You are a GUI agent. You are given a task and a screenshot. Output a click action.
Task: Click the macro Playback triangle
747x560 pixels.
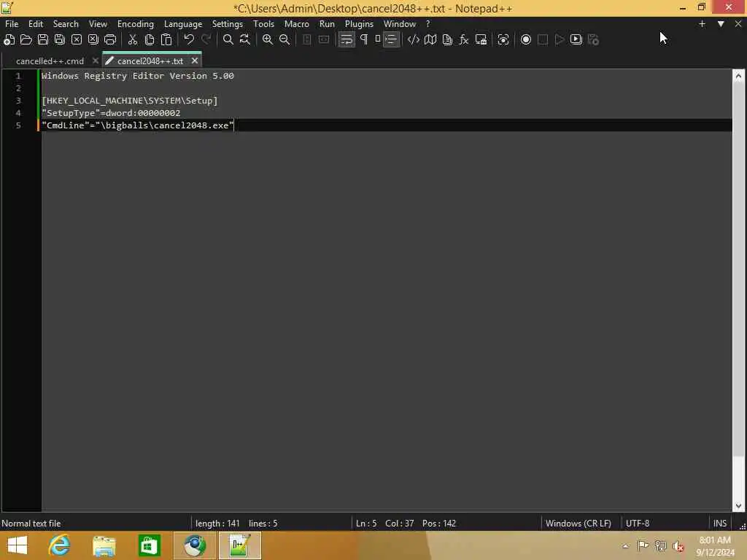pyautogui.click(x=560, y=40)
